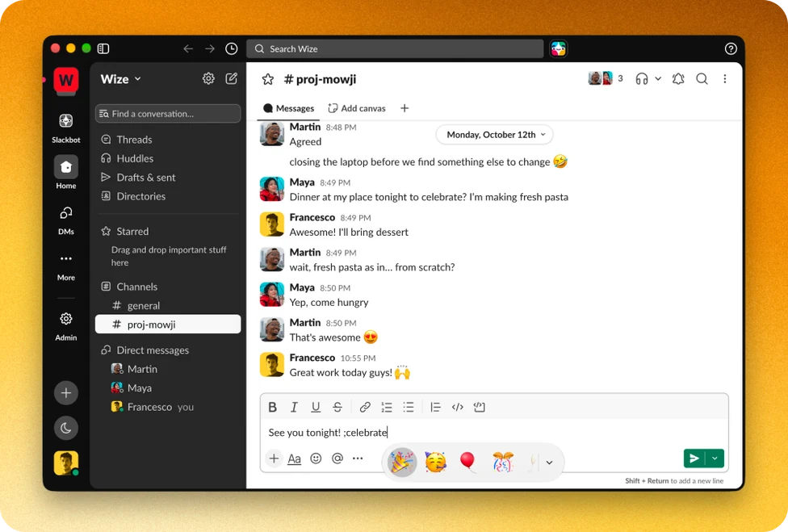This screenshot has width=788, height=532.
Task: Toggle the Aa formatting toolbar
Action: [294, 459]
